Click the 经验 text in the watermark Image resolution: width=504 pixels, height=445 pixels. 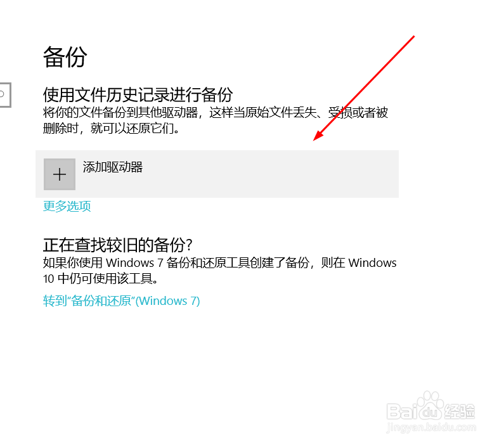pos(460,411)
